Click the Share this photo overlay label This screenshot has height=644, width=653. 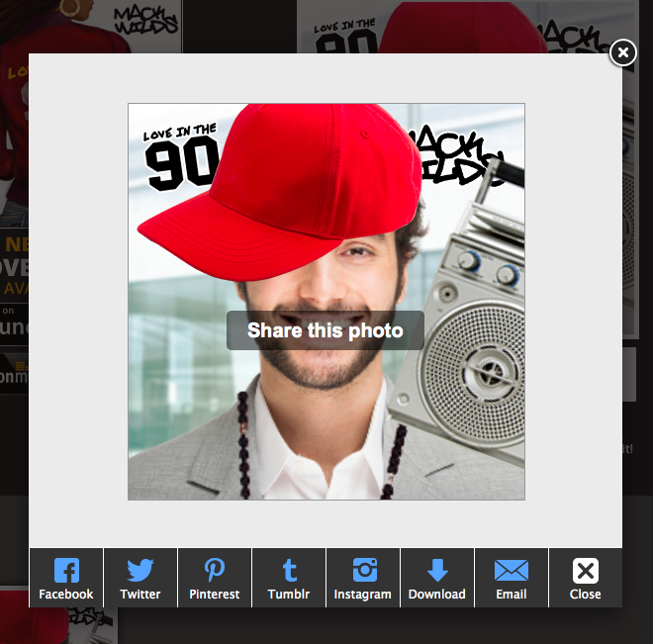pos(326,330)
